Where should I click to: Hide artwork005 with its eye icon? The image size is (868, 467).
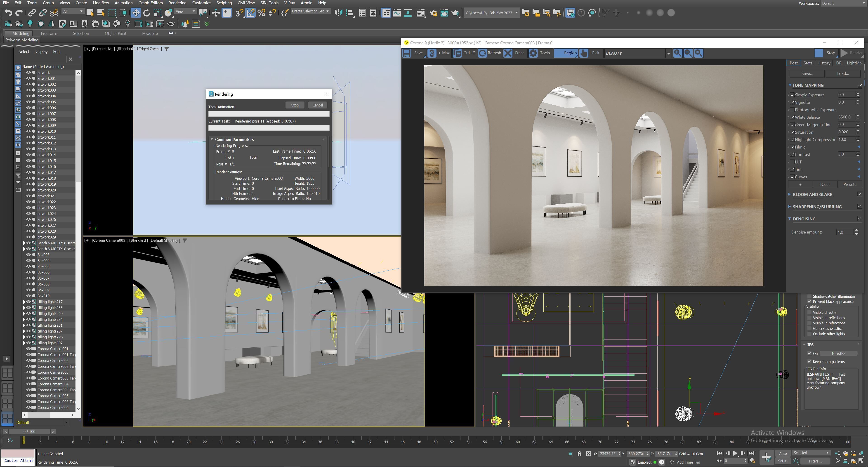pyautogui.click(x=29, y=102)
